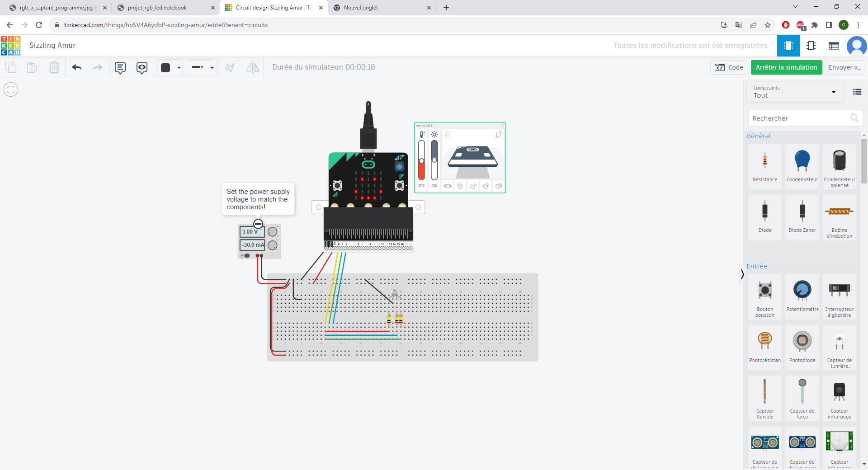Viewport: 868px width, 470px height.
Task: Open the Composants Tout dropdown
Action: (x=794, y=92)
